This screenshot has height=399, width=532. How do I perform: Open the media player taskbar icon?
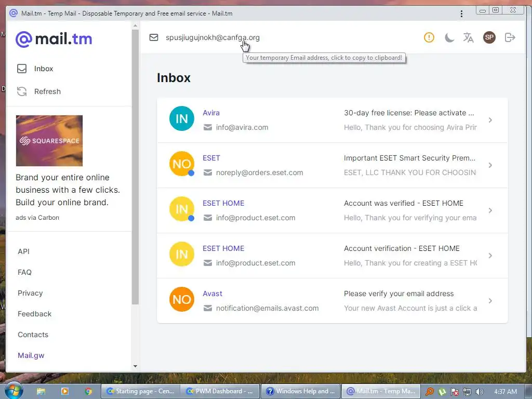coord(64,391)
